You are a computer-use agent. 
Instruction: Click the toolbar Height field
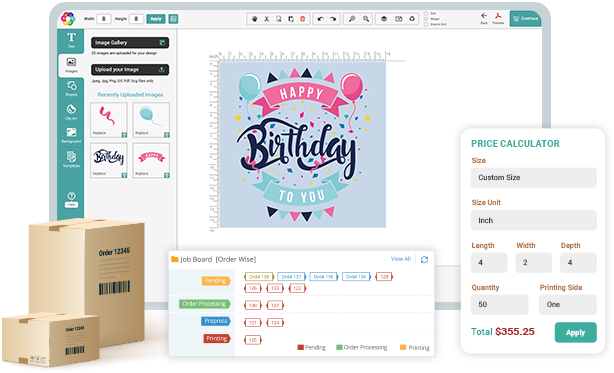click(x=136, y=19)
